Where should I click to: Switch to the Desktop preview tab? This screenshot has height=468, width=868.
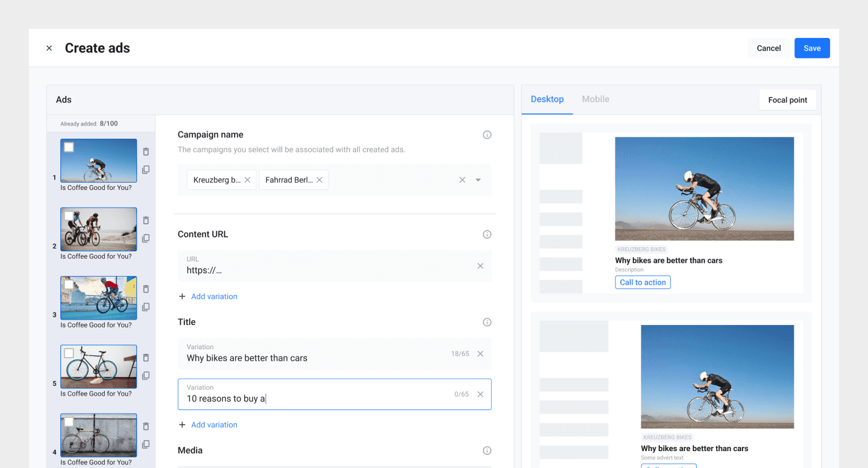click(x=547, y=100)
